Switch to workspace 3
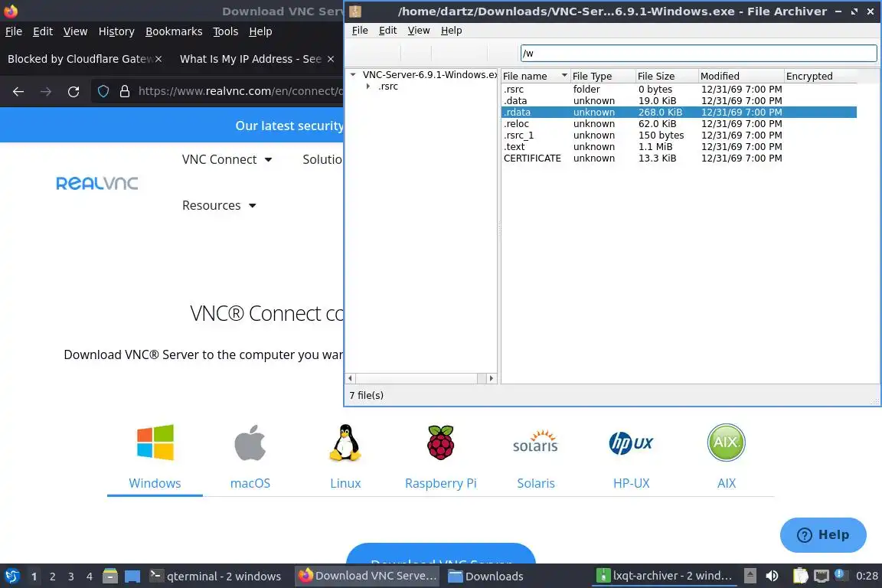The width and height of the screenshot is (882, 588). click(x=71, y=577)
